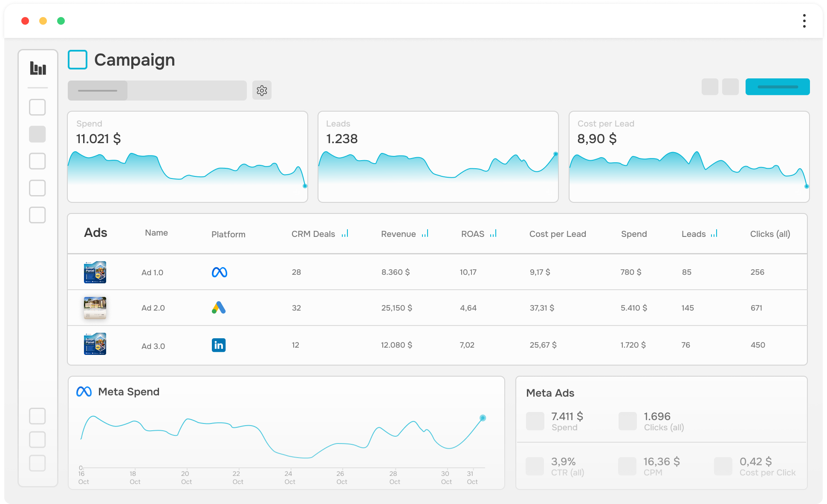The width and height of the screenshot is (827, 504).
Task: Click the Meta platform icon for Ad 1.0
Action: (x=220, y=272)
